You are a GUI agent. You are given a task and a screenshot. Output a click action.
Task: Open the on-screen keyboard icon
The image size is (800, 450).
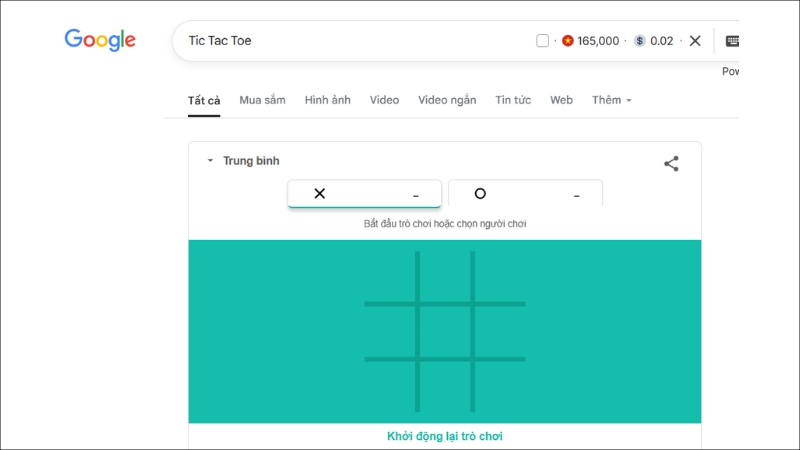(x=732, y=41)
